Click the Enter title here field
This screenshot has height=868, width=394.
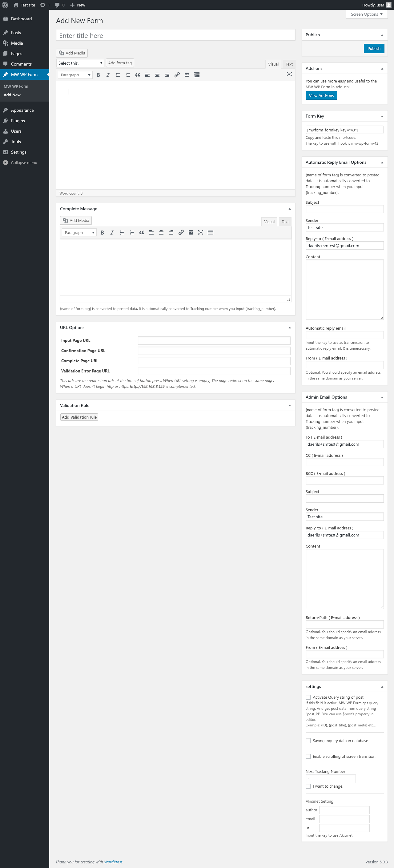coord(175,35)
